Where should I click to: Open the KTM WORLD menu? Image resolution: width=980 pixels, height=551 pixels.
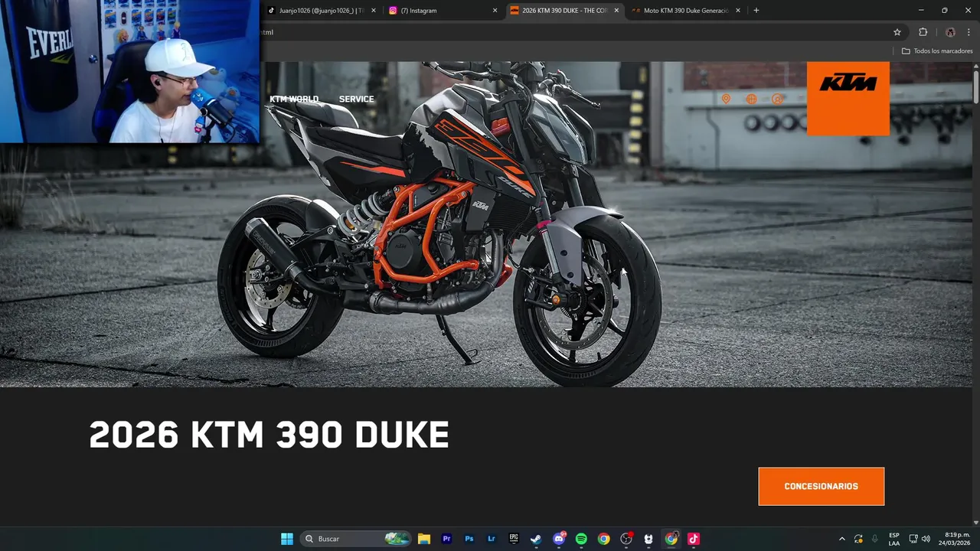294,99
